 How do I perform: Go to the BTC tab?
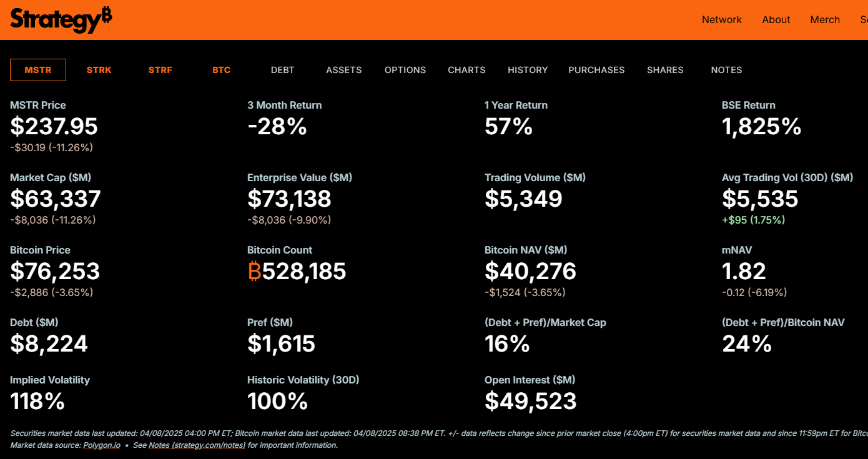tap(222, 70)
